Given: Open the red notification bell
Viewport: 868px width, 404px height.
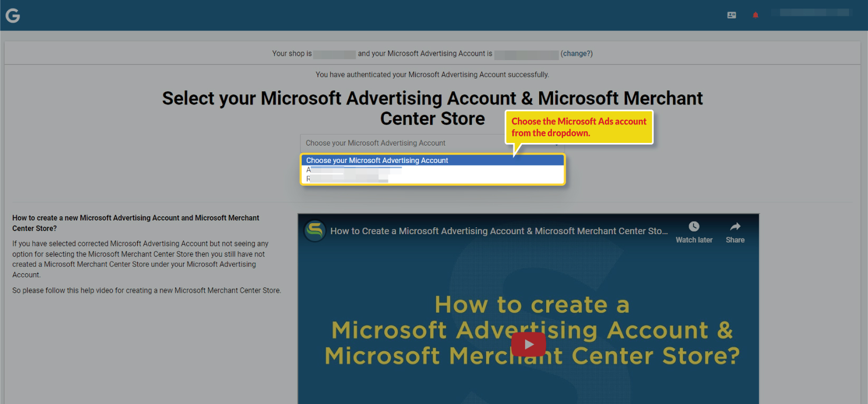Looking at the screenshot, I should point(755,15).
